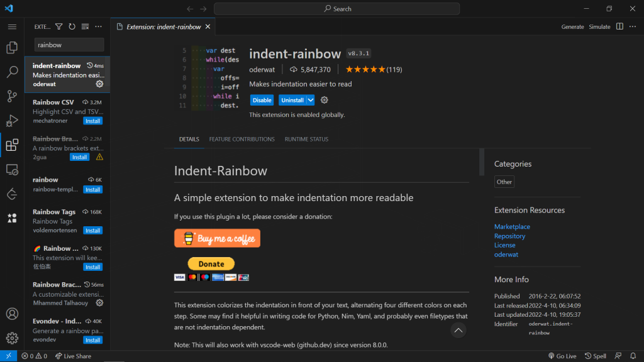The width and height of the screenshot is (644, 362).
Task: Open gear menu for indent-rainbow list item
Action: pos(99,84)
